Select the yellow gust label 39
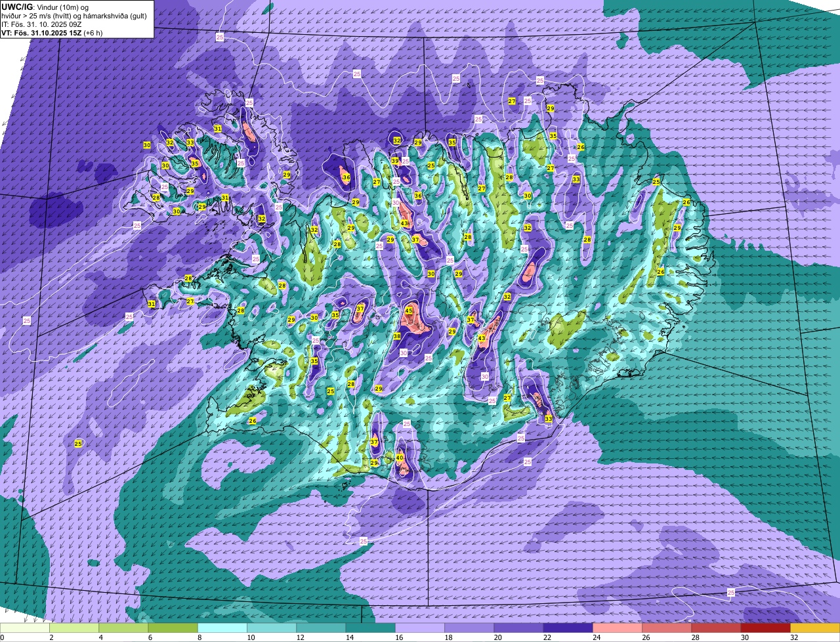840x642 pixels. (x=395, y=161)
